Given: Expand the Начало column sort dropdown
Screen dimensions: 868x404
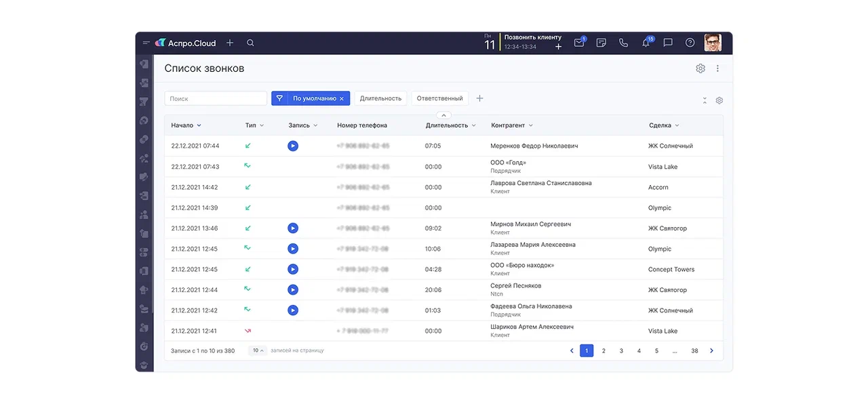Looking at the screenshot, I should 199,125.
